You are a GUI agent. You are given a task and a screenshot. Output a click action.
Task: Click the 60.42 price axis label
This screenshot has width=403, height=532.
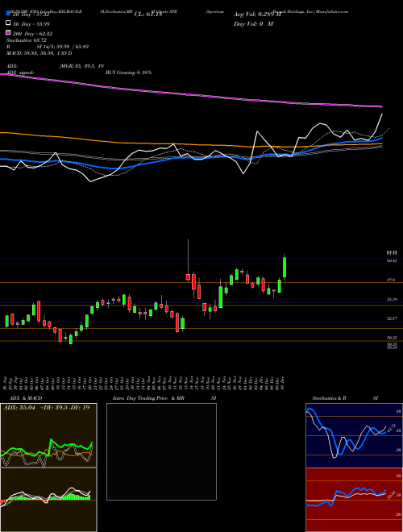tap(392, 260)
